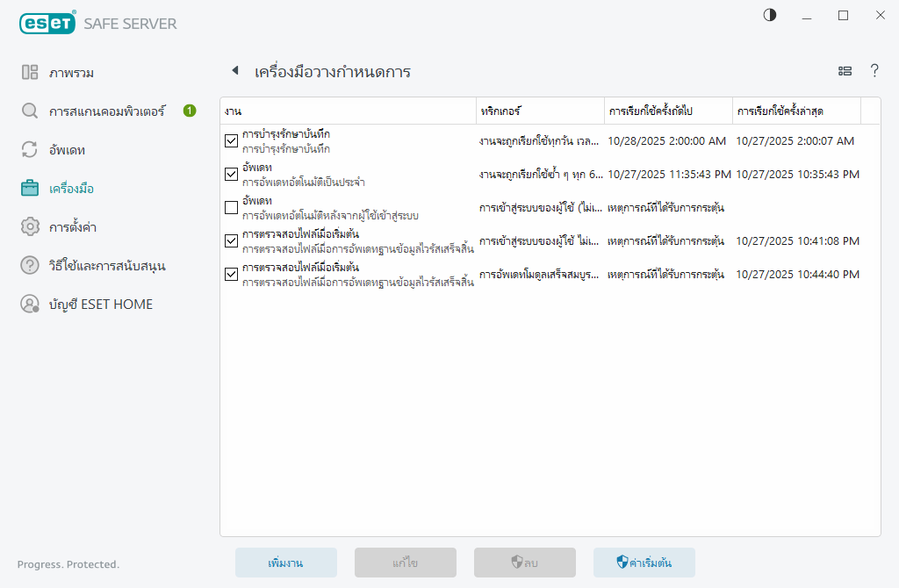Go back using the left arrow
The image size is (899, 588).
click(234, 71)
